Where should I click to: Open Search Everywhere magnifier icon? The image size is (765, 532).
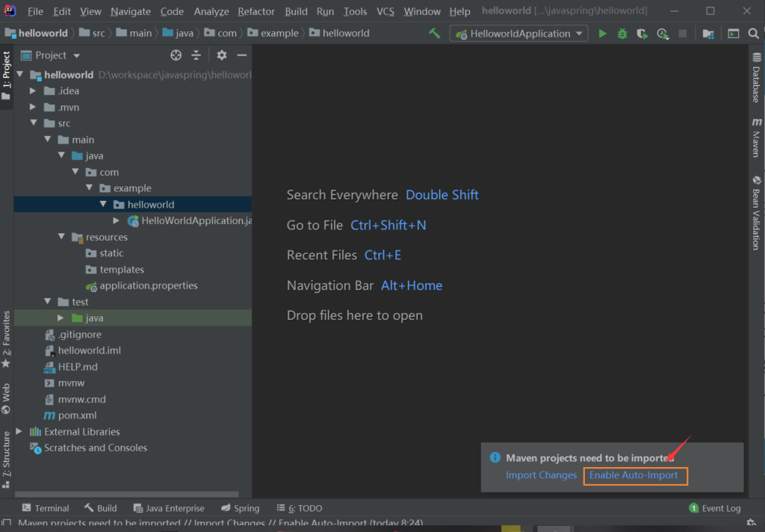point(753,33)
